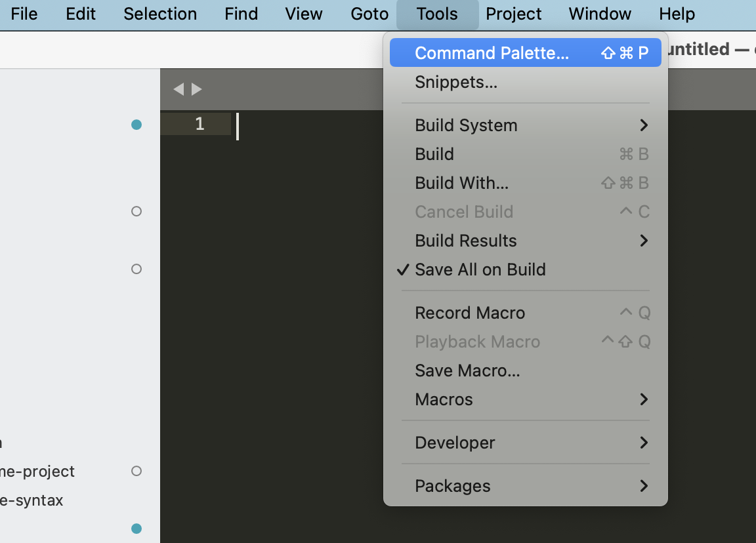Run Build from the Tools menu
The height and width of the screenshot is (543, 756).
tap(434, 154)
